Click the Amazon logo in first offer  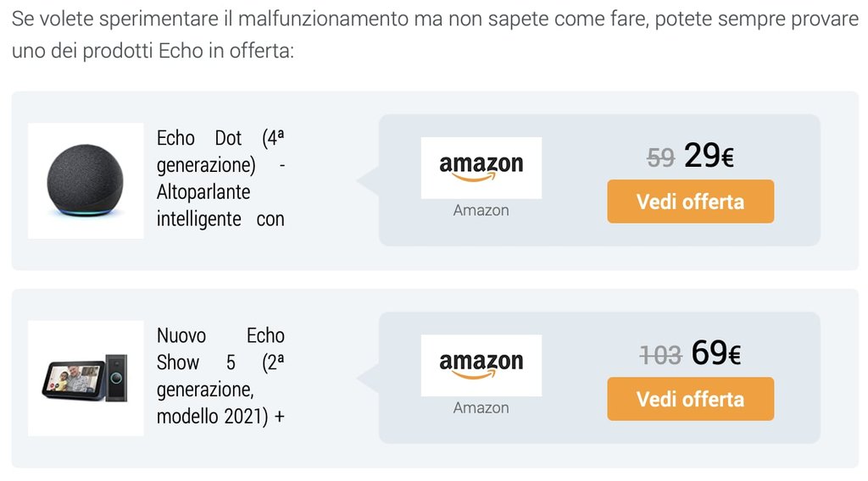coord(481,168)
